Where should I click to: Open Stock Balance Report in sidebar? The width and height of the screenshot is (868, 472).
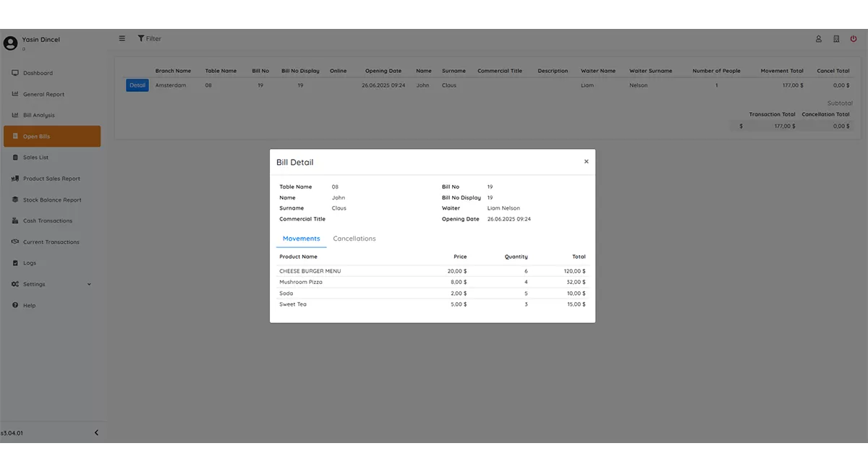point(52,199)
